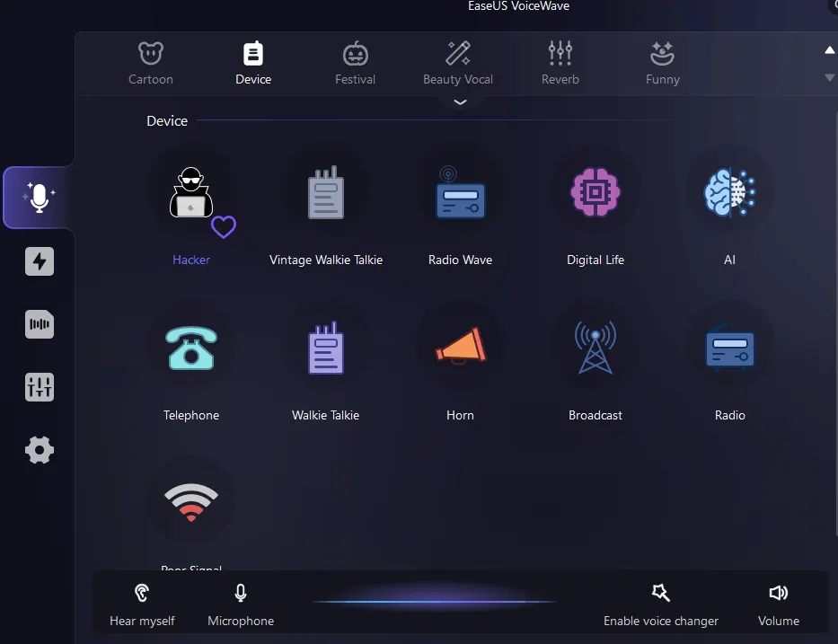Apply the Horn megaphone voice effect
Viewport: 838px width, 644px height.
[460, 349]
